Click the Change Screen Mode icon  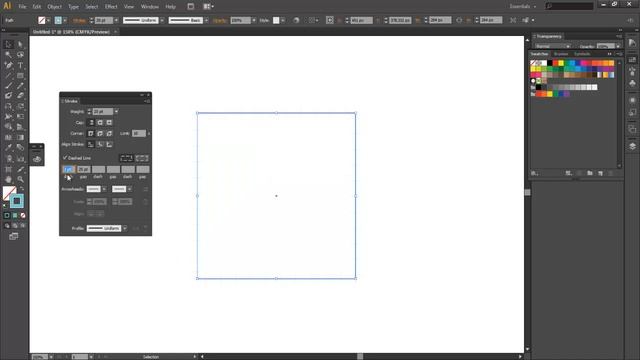pos(14,236)
